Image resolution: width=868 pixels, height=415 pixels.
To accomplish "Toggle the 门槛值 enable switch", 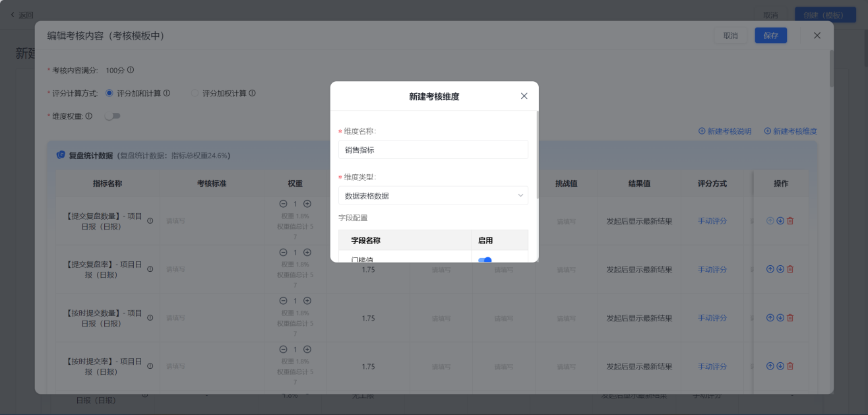I will pyautogui.click(x=485, y=260).
